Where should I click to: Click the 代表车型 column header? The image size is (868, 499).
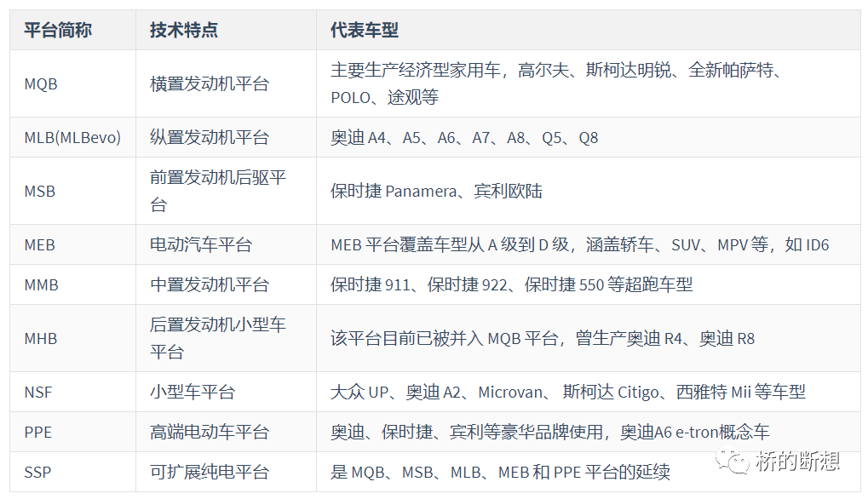(x=588, y=30)
